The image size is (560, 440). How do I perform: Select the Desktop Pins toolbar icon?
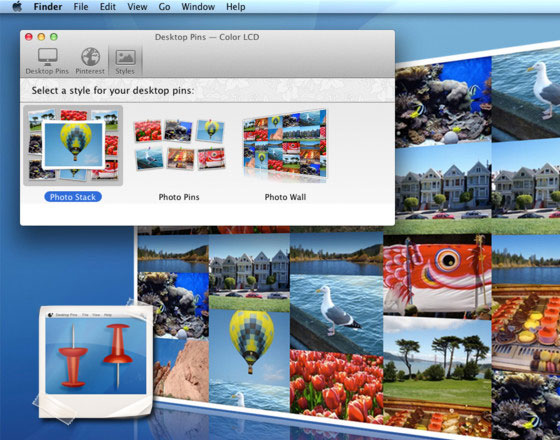click(x=47, y=61)
